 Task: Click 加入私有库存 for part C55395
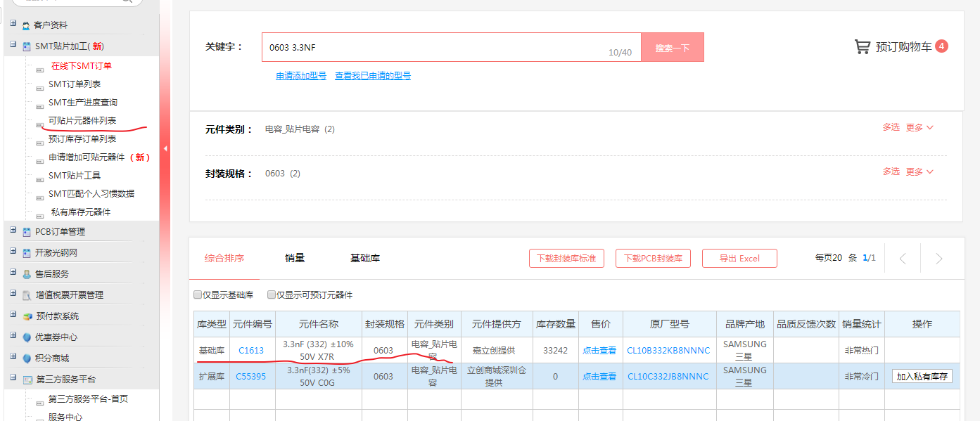point(922,377)
